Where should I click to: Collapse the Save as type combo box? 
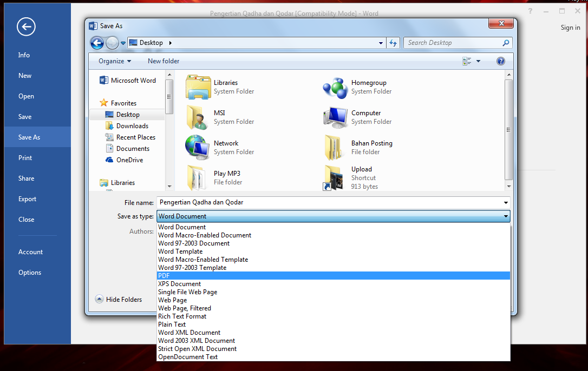(x=506, y=216)
